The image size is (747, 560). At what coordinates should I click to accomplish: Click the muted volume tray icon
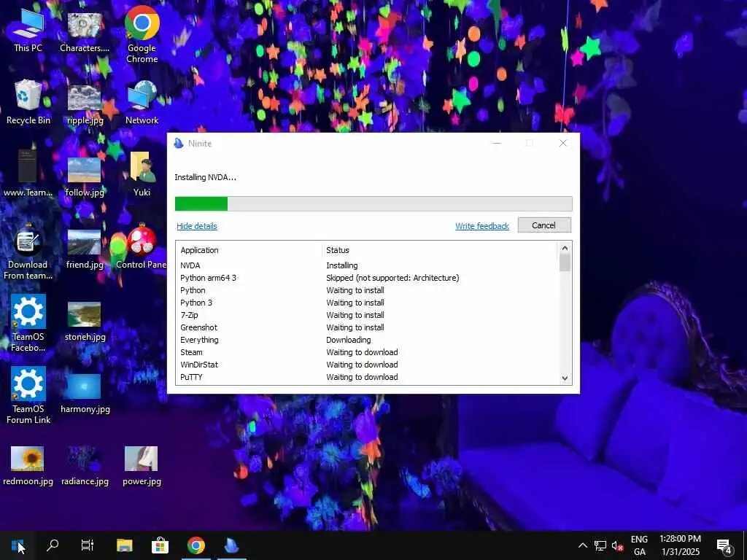[617, 545]
